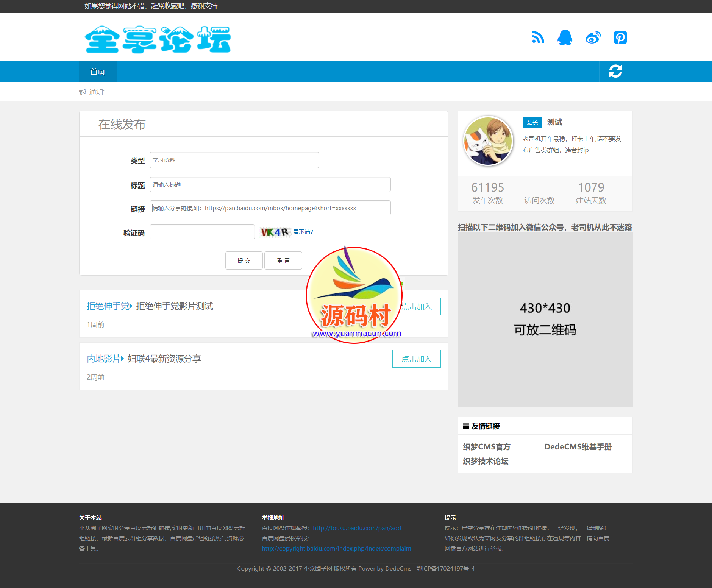Click 点击加入 for 妇联4最新资源分享
This screenshot has width=712, height=588.
pyautogui.click(x=416, y=359)
